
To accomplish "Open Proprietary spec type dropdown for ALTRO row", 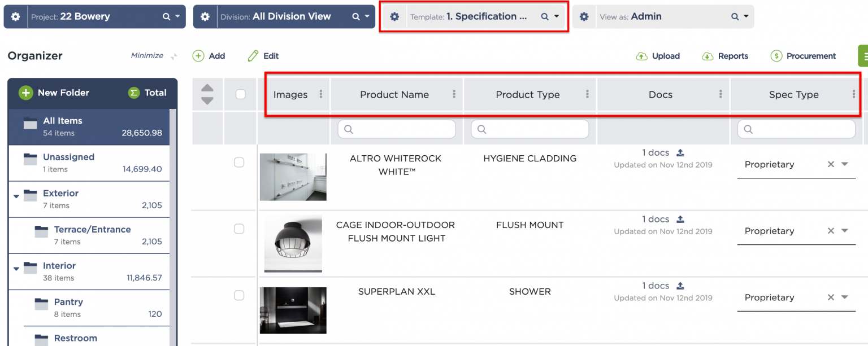I will click(x=844, y=164).
